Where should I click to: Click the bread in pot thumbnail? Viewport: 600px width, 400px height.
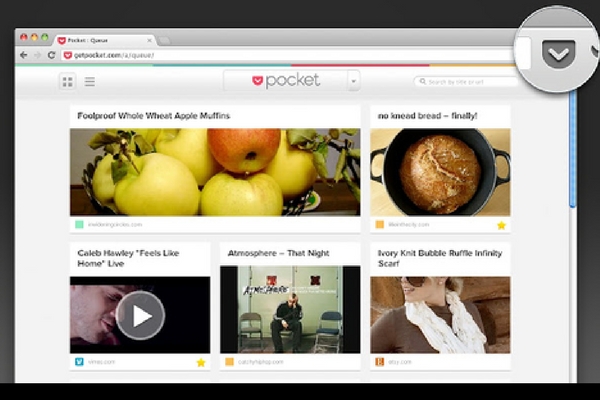[440, 172]
